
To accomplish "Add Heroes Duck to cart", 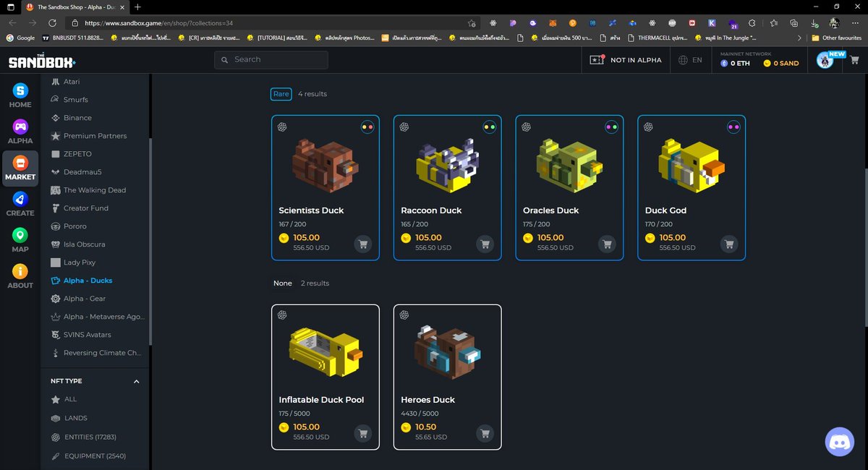I will (485, 433).
